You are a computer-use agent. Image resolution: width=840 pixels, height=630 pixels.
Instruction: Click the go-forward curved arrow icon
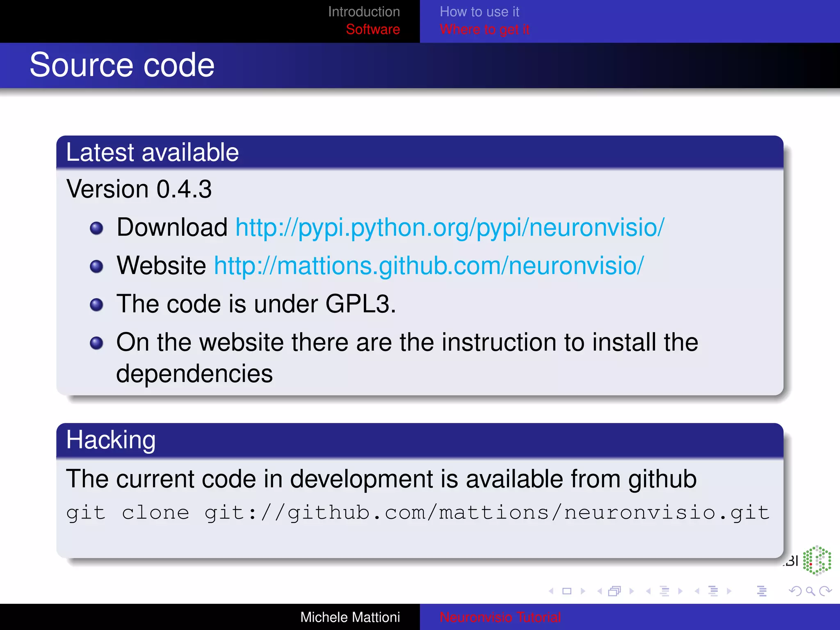click(825, 591)
